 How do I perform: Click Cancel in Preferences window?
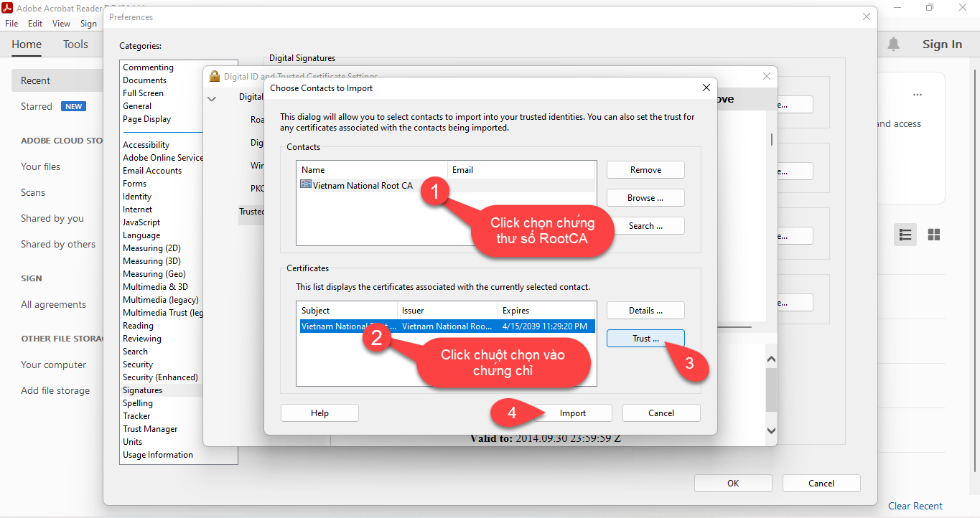(x=821, y=484)
